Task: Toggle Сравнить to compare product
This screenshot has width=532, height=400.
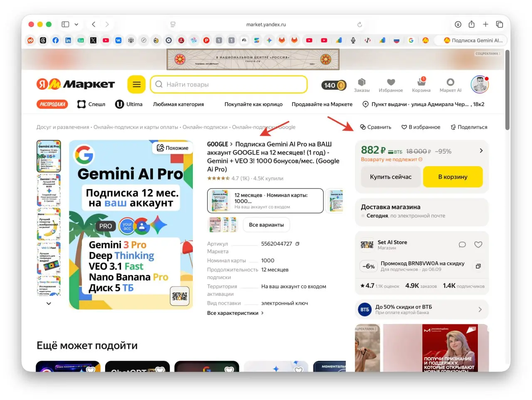Action: tap(376, 127)
